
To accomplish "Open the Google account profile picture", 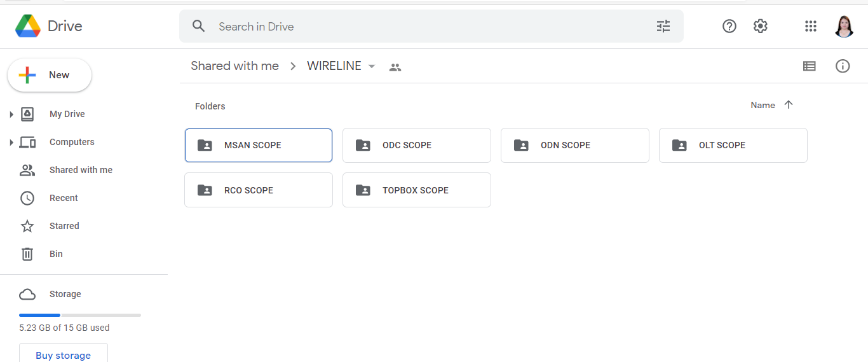I will tap(844, 26).
